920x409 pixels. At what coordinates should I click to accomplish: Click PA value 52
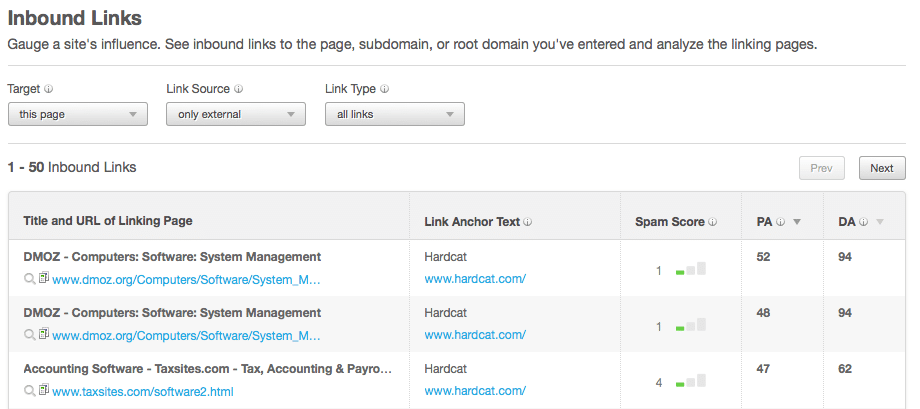763,256
